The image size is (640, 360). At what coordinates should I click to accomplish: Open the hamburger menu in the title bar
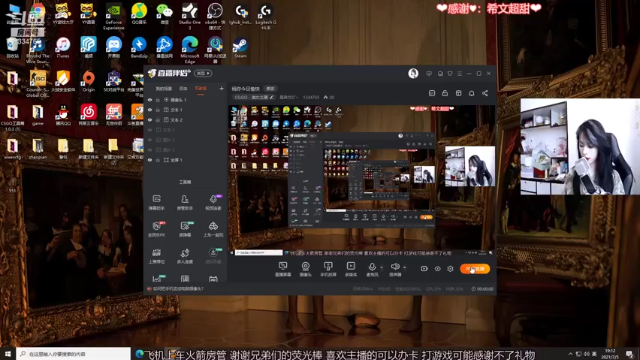click(460, 73)
